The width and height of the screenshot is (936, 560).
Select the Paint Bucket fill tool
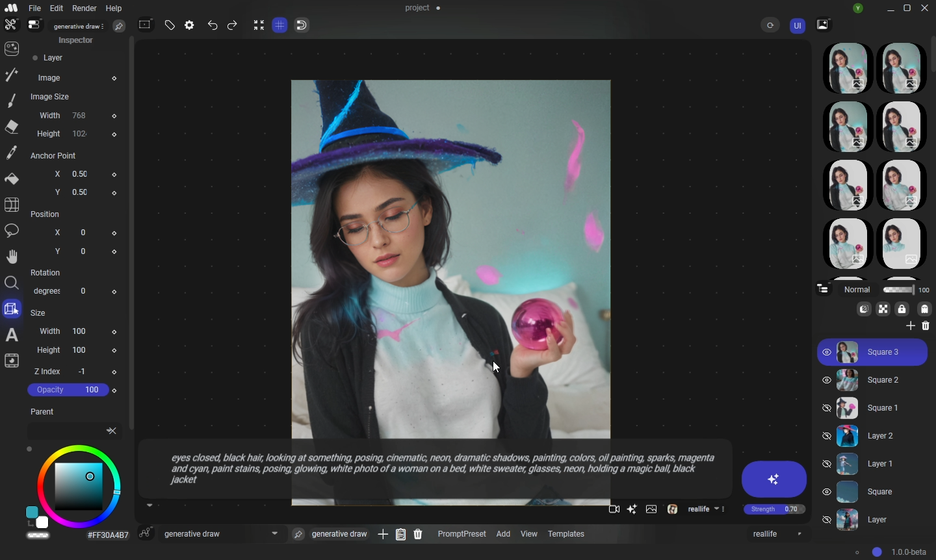click(x=12, y=179)
